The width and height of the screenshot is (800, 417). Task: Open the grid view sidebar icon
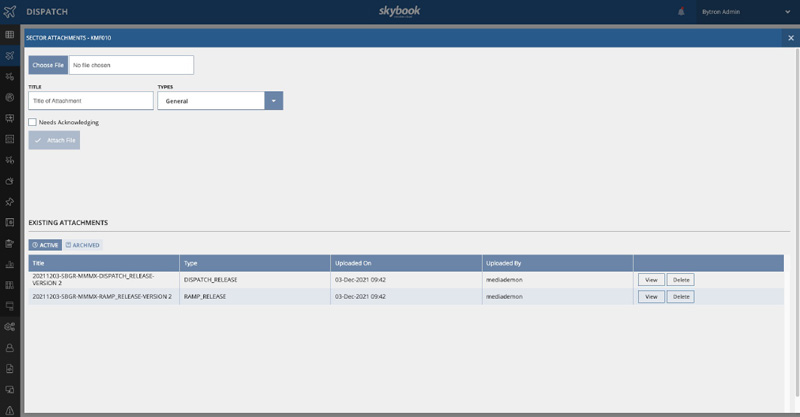[x=10, y=35]
